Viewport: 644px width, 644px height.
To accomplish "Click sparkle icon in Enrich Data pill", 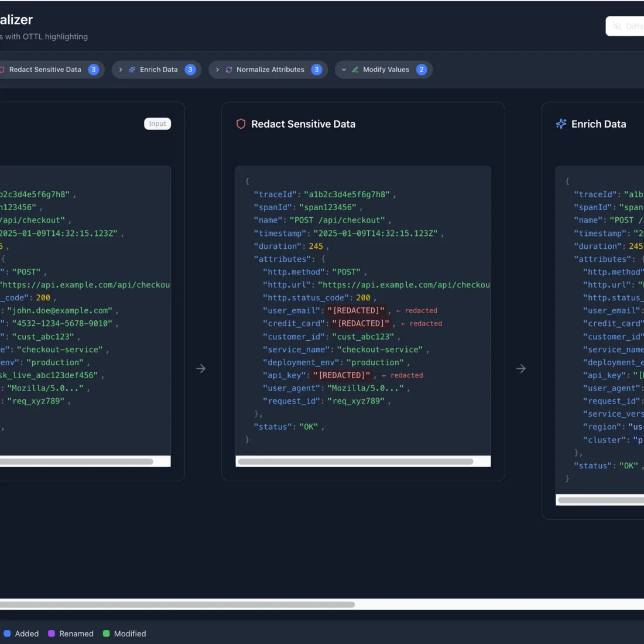I will coord(132,70).
